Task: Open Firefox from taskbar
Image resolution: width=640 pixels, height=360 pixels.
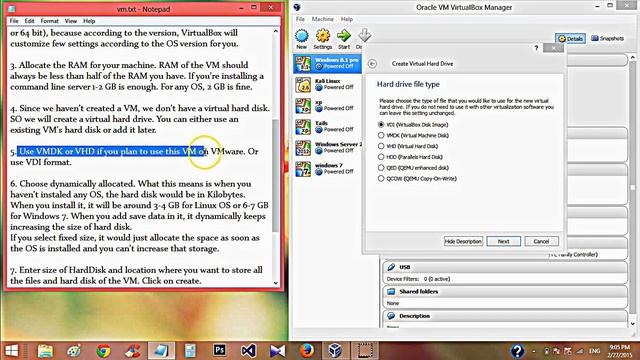Action: [307, 351]
